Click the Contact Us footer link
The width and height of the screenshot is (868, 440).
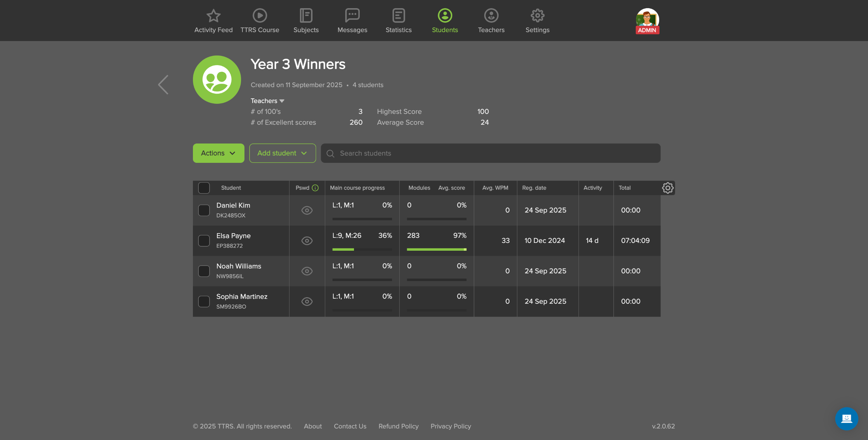pyautogui.click(x=350, y=426)
